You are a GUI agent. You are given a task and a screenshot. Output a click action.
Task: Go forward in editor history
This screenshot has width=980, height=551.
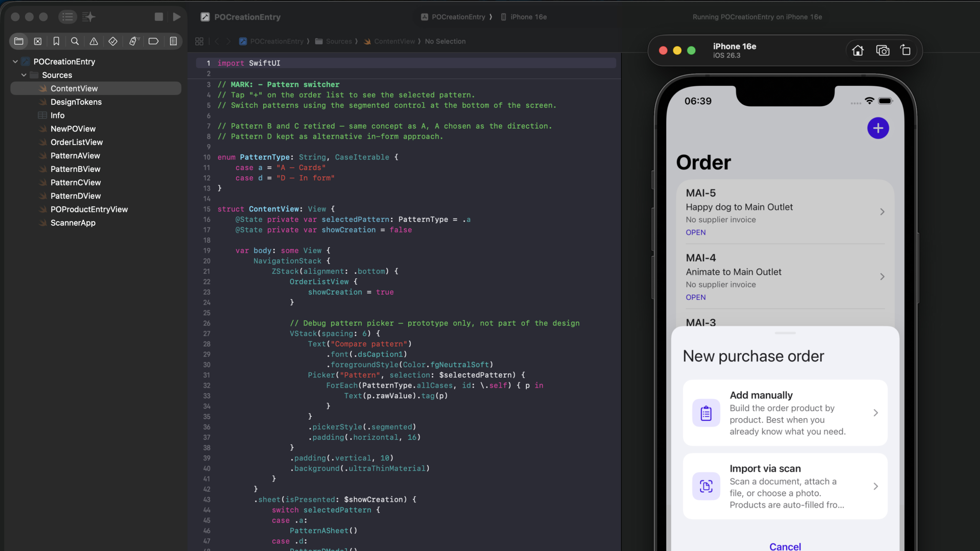coord(228,41)
